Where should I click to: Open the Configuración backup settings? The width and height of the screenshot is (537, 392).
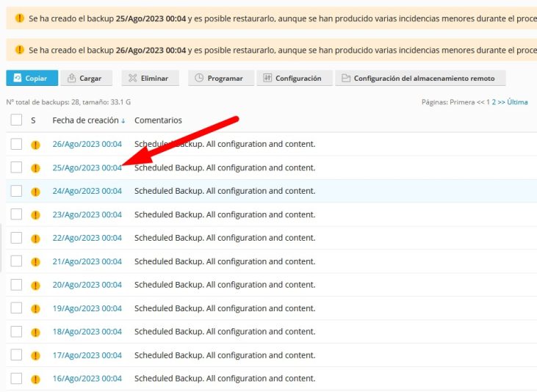292,79
